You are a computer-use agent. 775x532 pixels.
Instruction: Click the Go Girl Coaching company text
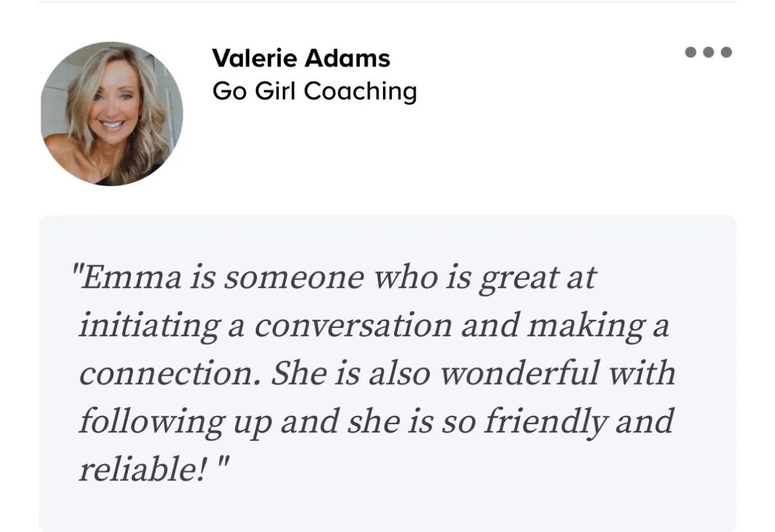(315, 92)
